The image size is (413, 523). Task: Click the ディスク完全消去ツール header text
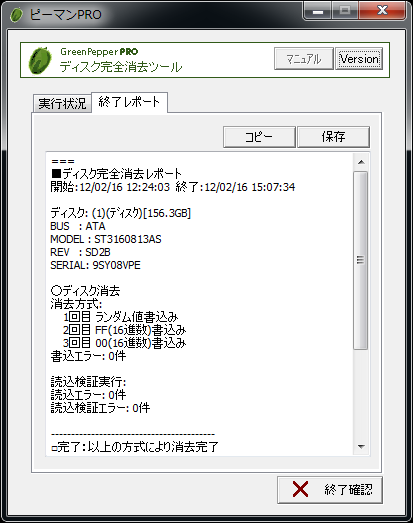(121, 67)
